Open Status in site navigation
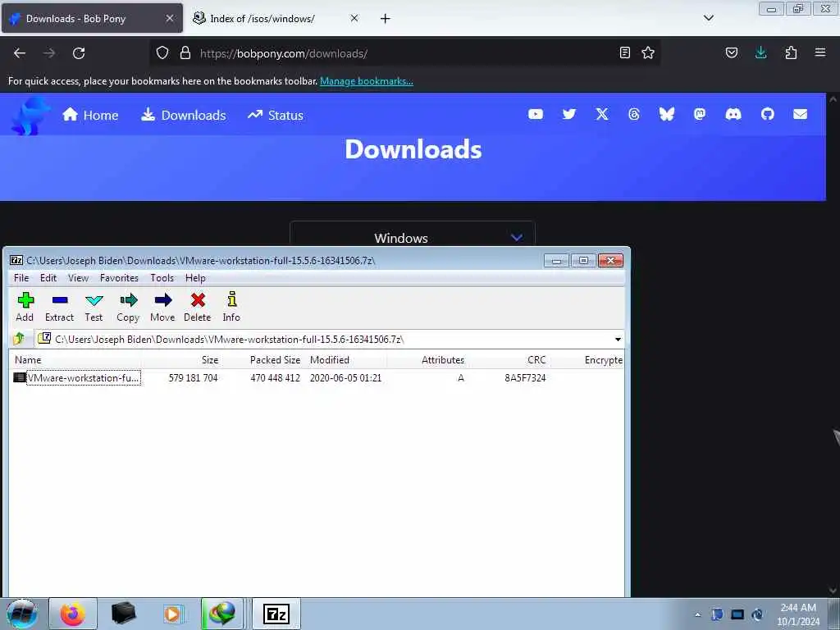The width and height of the screenshot is (840, 630). (x=276, y=115)
